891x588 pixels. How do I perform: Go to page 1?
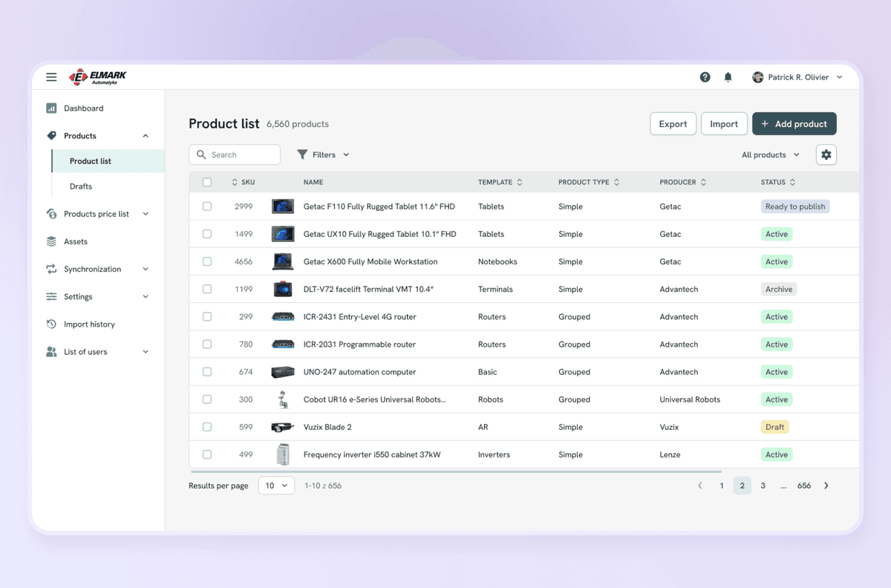point(722,486)
